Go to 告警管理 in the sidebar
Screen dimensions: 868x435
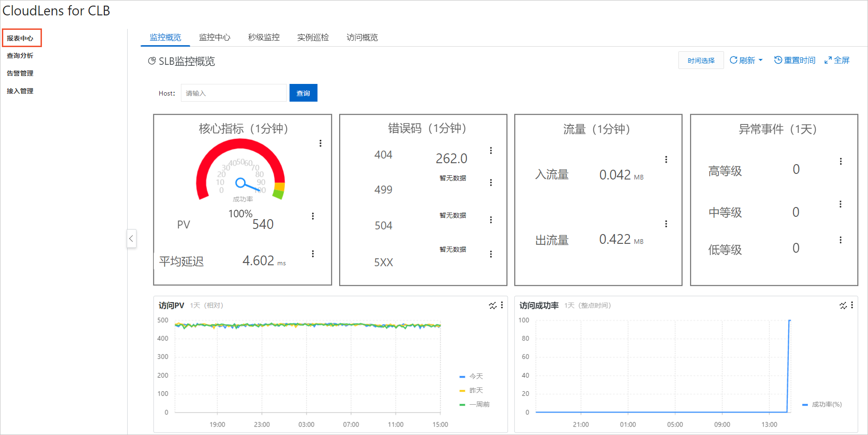pos(20,73)
